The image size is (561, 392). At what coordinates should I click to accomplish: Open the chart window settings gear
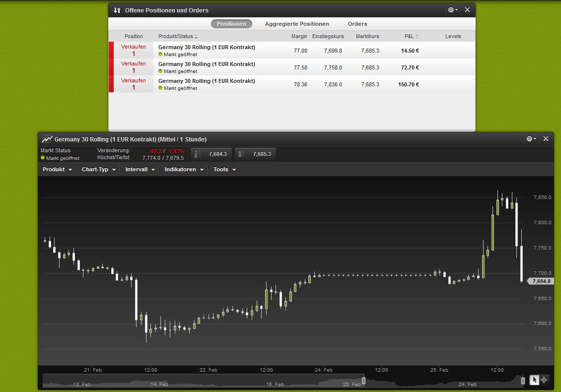(x=531, y=139)
